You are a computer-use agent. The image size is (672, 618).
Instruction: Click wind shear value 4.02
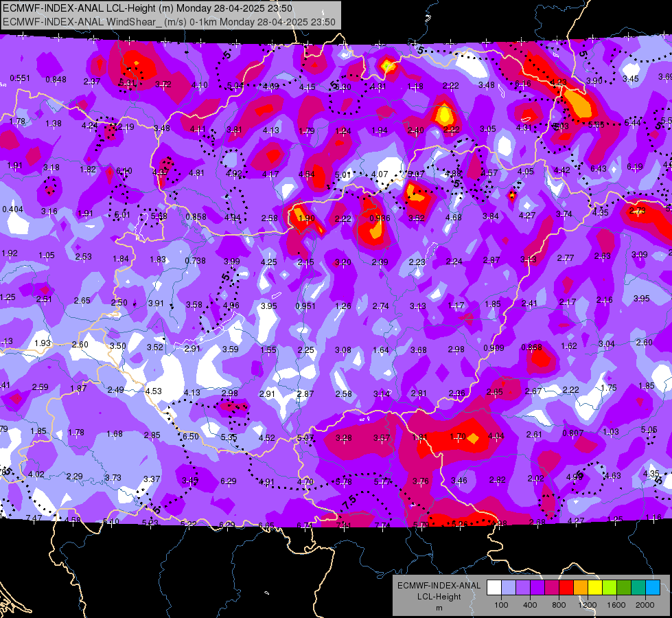[x=36, y=474]
